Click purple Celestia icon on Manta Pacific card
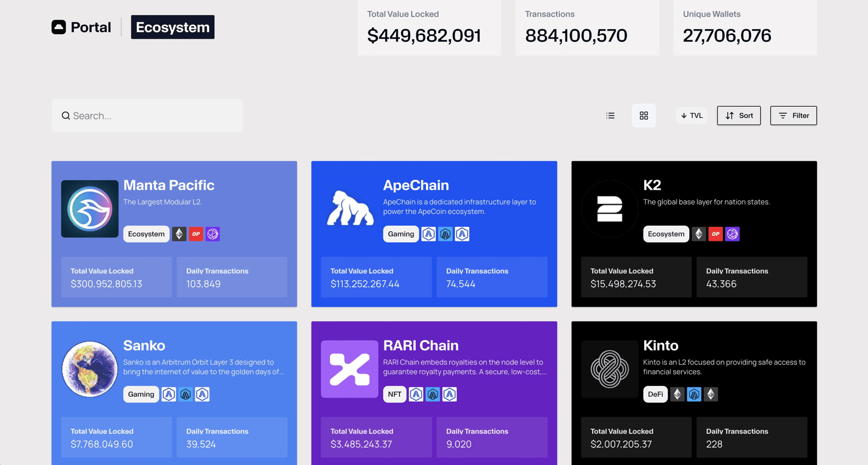868x465 pixels. [x=213, y=234]
